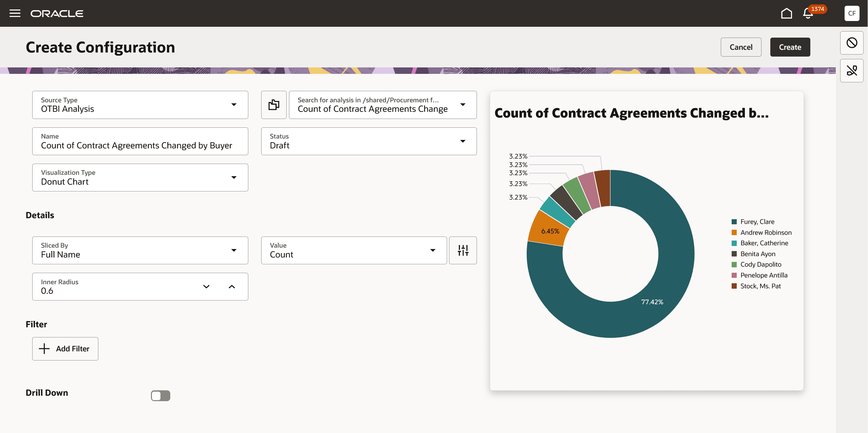868x433 pixels.
Task: Open the Status dropdown showing Draft
Action: tap(463, 141)
